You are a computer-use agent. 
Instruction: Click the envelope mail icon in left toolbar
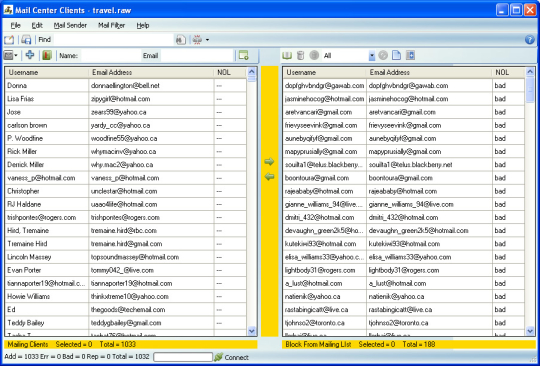click(9, 55)
